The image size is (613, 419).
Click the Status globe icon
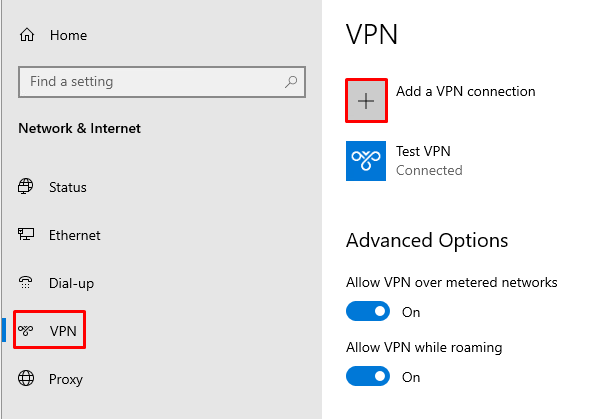click(27, 187)
